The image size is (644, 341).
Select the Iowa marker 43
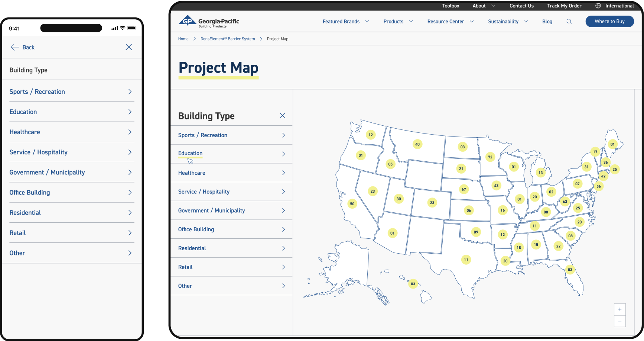(x=497, y=186)
